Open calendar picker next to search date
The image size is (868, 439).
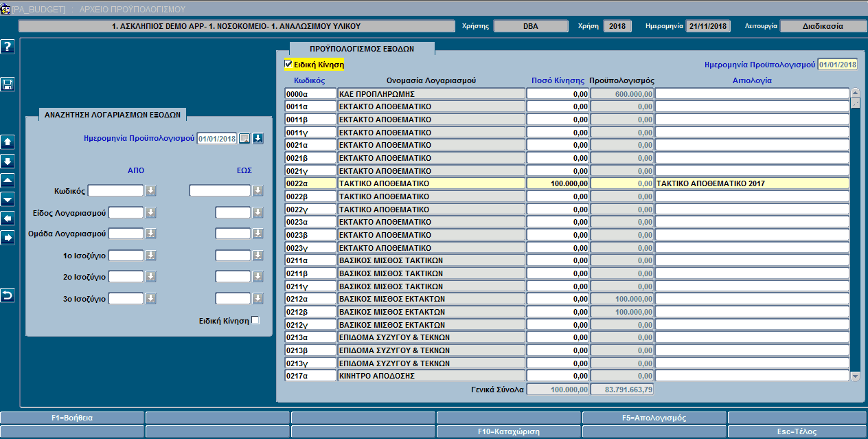pyautogui.click(x=244, y=139)
